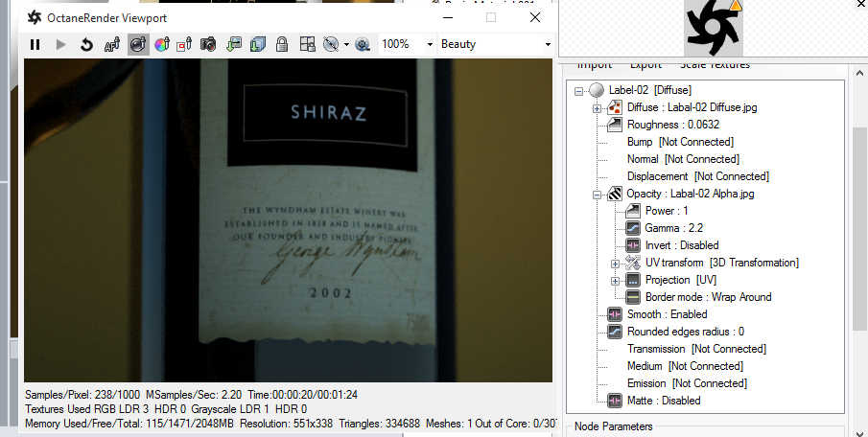
Task: Click the Label-02 material sphere icon
Action: [597, 90]
